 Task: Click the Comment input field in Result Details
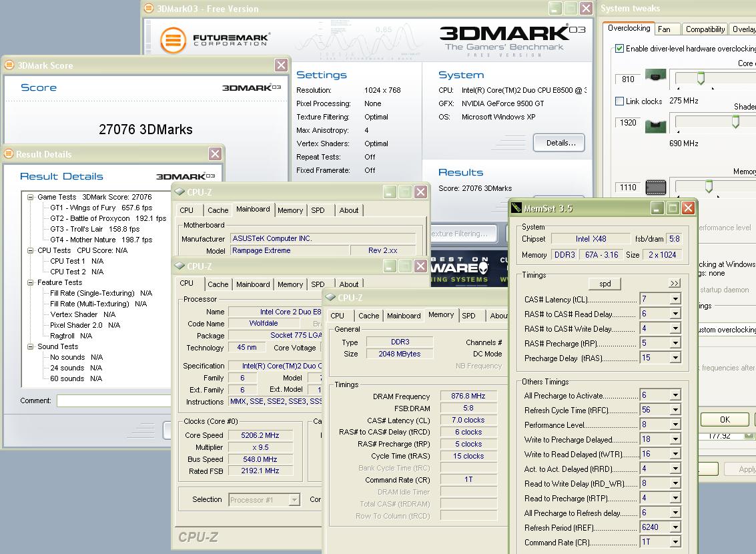point(114,400)
